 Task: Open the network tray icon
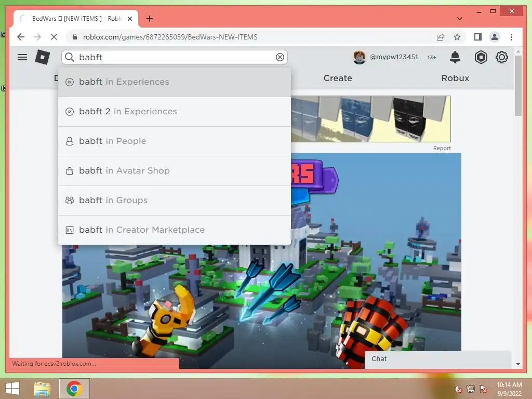pos(471,389)
